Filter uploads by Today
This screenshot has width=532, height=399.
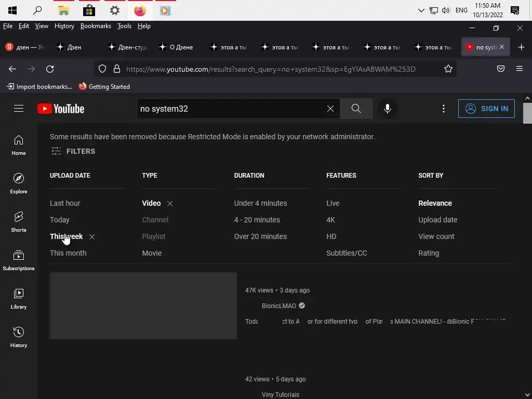(x=60, y=220)
